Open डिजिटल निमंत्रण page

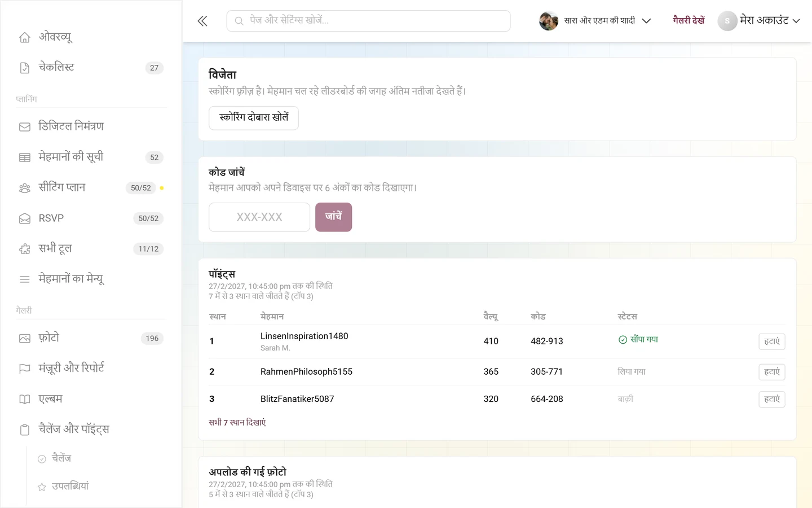pos(90,127)
